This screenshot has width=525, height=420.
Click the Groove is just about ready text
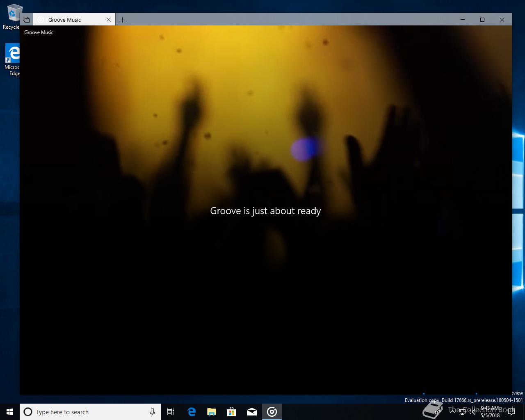(x=265, y=211)
